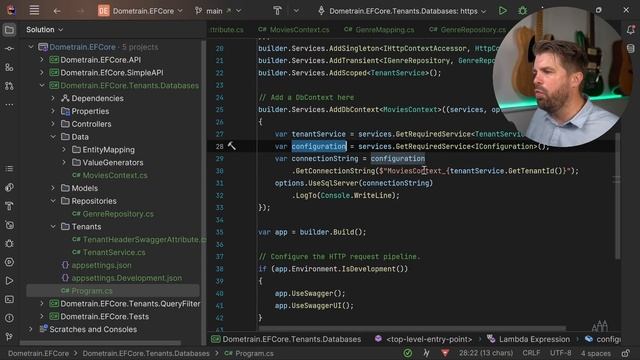Viewport: 640px width, 360px height.
Task: Open the 4 spaces indent settings
Action: 596,353
